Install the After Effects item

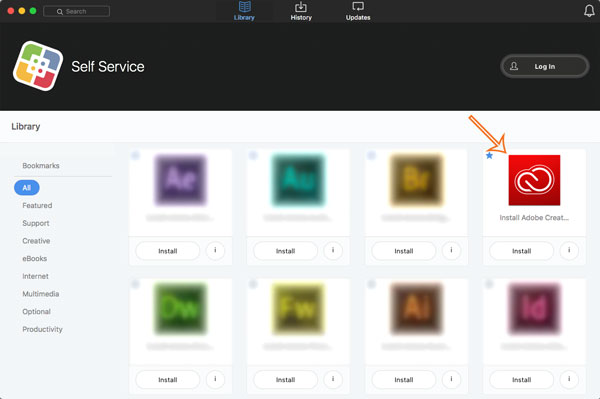168,251
